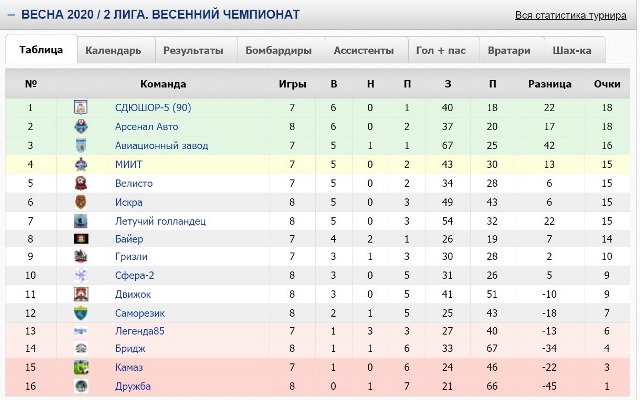640x400 pixels.
Task: Click the Гризли team emblem
Action: point(81,256)
